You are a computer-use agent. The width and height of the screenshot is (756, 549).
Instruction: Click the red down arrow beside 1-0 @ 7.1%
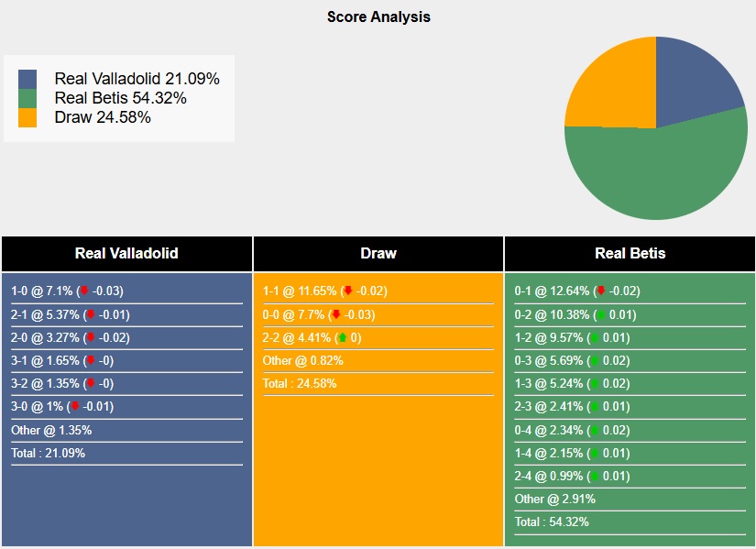84,291
